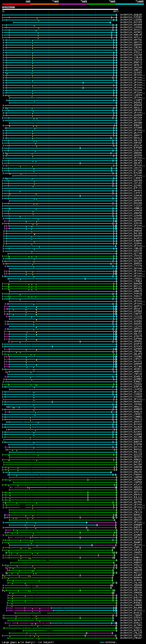
Task: Select the UniRef100_Q60FS2 label
Action: point(131,306)
